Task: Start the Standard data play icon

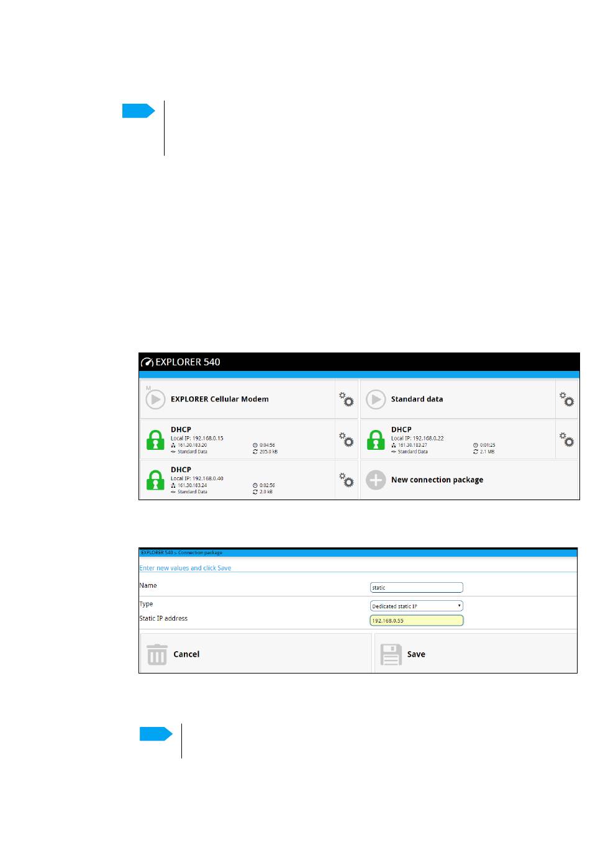Action: pos(376,399)
